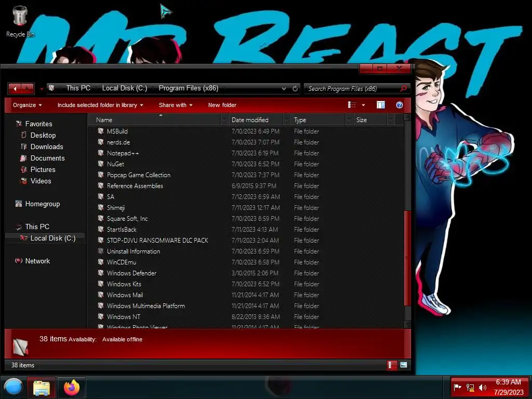Viewport: 532px width, 399px height.
Task: Select 'STOP-DJVU RANSOMWARE DLC PACK' folder name
Action: 157,240
